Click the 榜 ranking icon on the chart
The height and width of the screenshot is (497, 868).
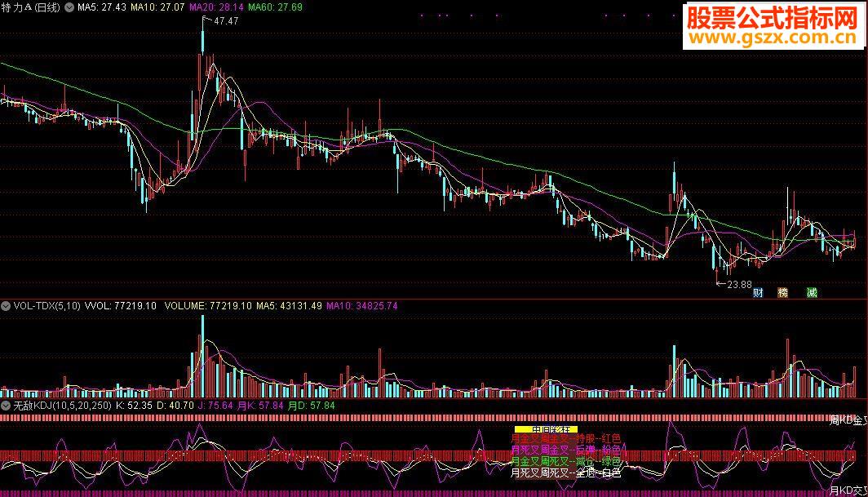coord(782,292)
